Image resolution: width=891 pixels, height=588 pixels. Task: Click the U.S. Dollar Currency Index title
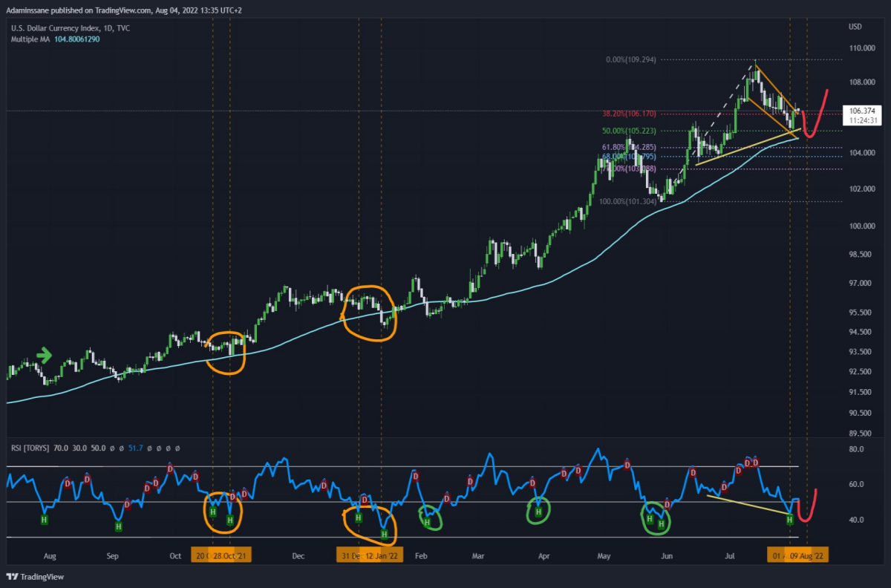[52, 29]
